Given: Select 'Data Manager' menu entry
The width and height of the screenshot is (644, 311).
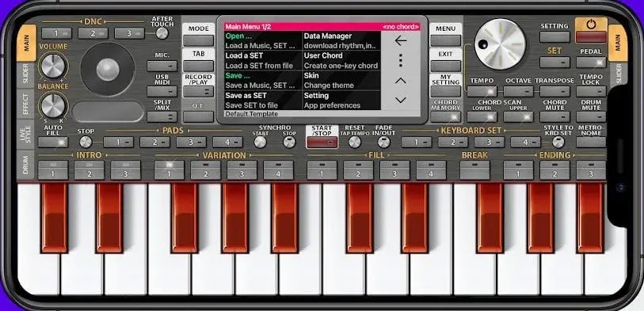Looking at the screenshot, I should (x=341, y=40).
